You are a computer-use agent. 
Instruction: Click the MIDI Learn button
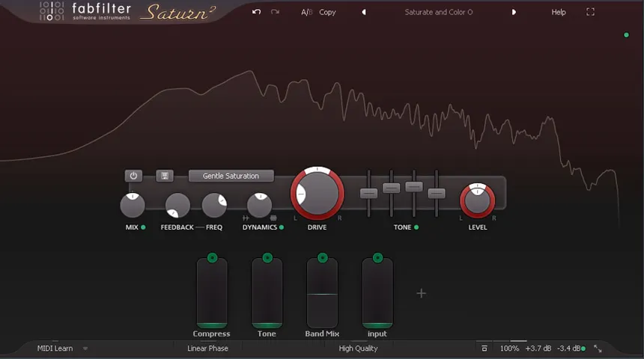pyautogui.click(x=55, y=349)
